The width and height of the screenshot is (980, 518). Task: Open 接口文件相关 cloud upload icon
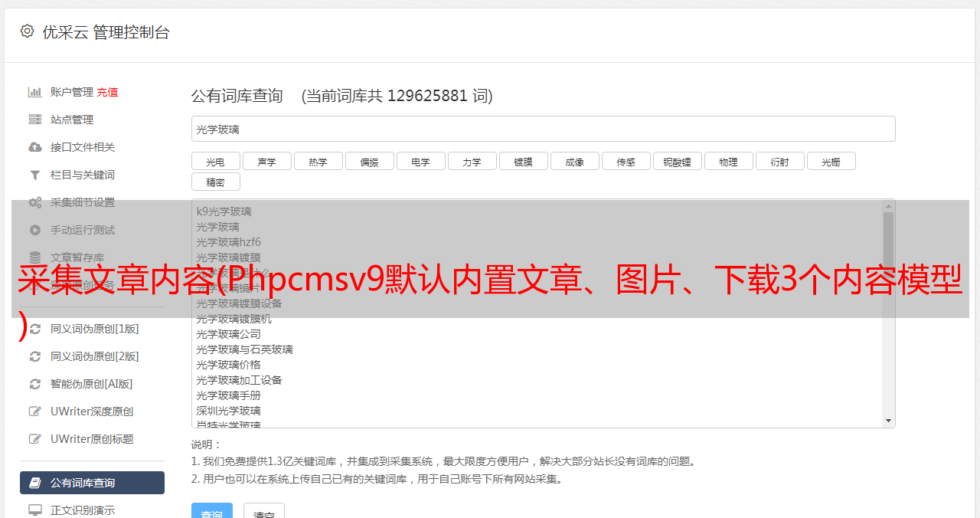pos(35,147)
